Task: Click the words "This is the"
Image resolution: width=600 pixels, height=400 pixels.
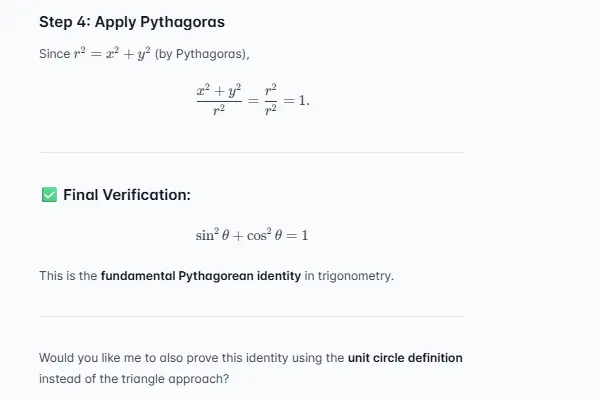Action: pyautogui.click(x=68, y=275)
